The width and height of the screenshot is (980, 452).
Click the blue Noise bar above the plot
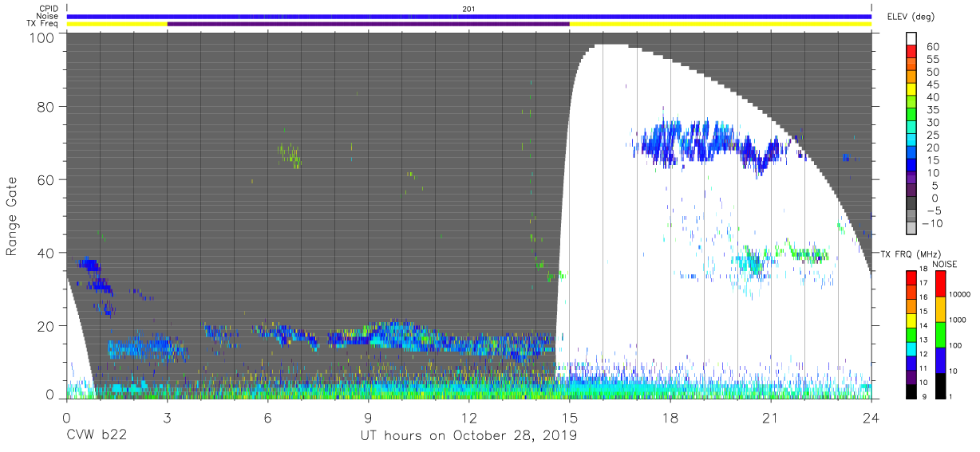coord(468,16)
